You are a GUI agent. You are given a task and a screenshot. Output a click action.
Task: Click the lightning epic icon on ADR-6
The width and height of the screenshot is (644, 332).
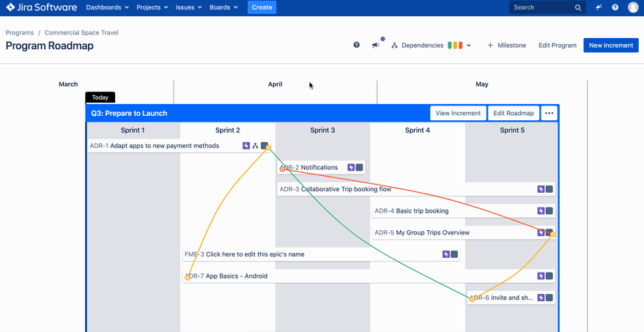click(541, 298)
